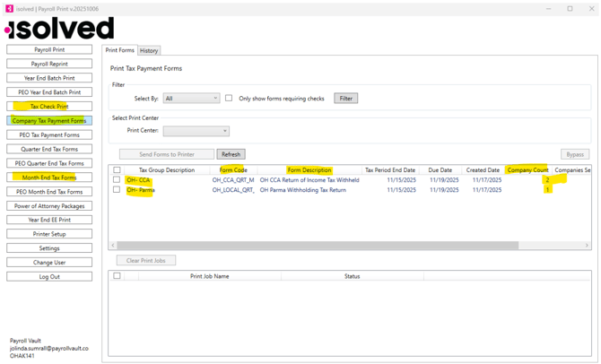Viewport: 601px width, 364px height.
Task: Open Tax Check Print
Action: pyautogui.click(x=49, y=106)
